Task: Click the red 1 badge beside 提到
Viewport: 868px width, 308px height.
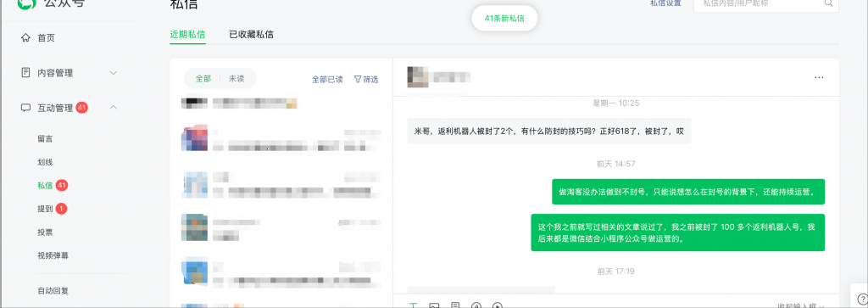Action: 61,209
